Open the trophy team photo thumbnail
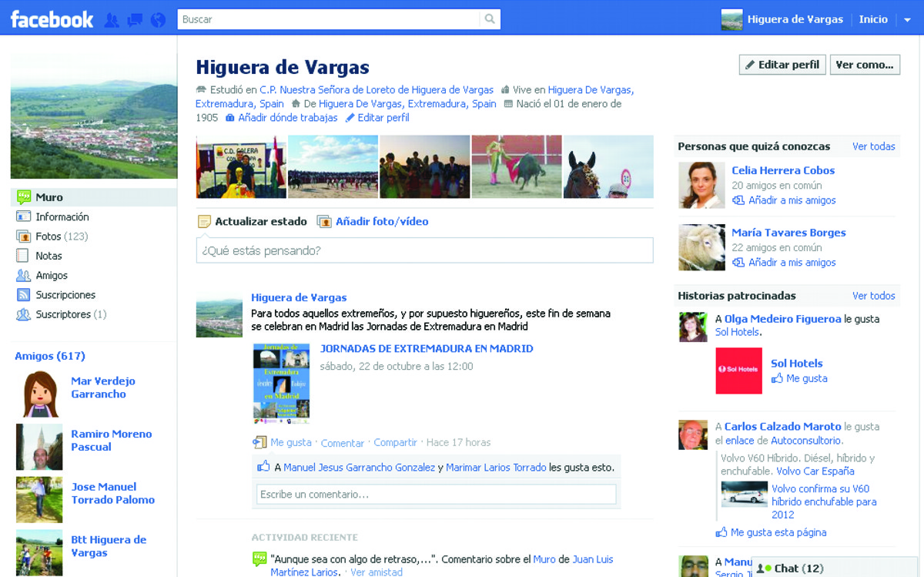This screenshot has width=924, height=577. [241, 167]
